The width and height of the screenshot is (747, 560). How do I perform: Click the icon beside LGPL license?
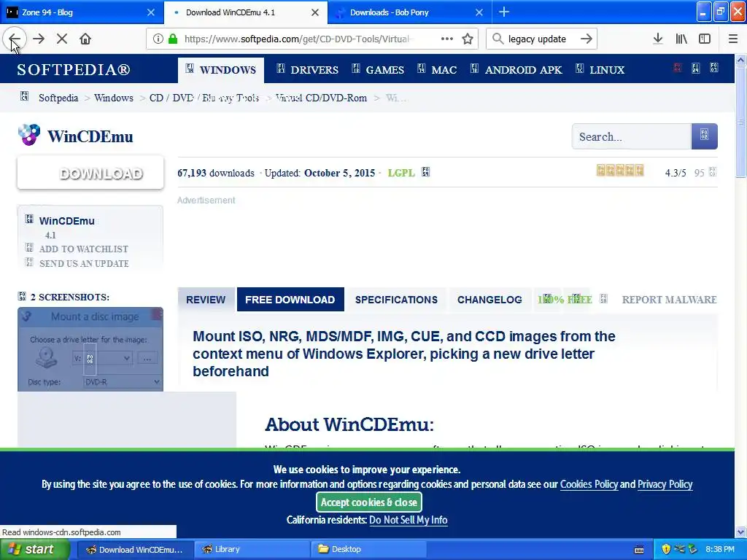(x=425, y=172)
